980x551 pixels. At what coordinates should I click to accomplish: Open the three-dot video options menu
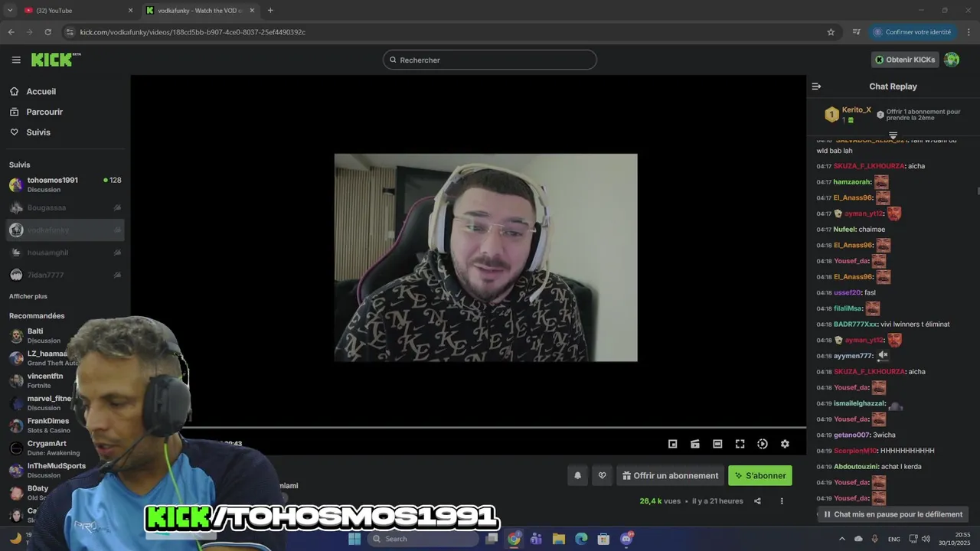click(x=782, y=501)
